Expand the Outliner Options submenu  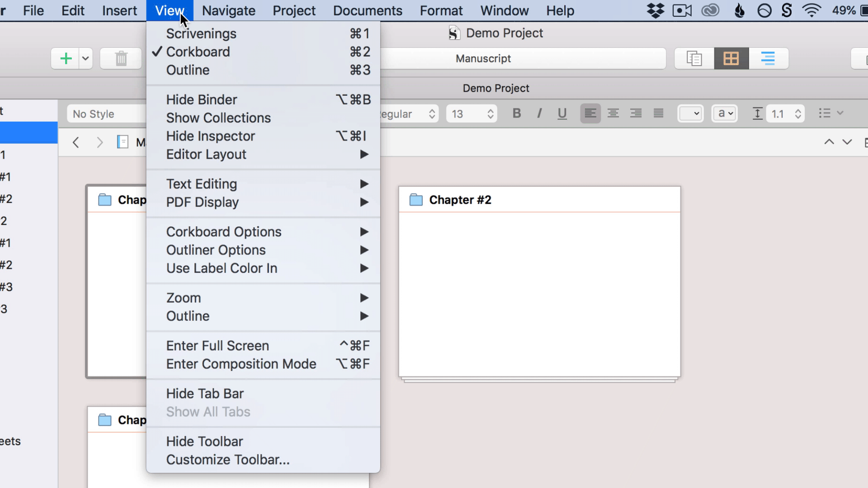(263, 250)
